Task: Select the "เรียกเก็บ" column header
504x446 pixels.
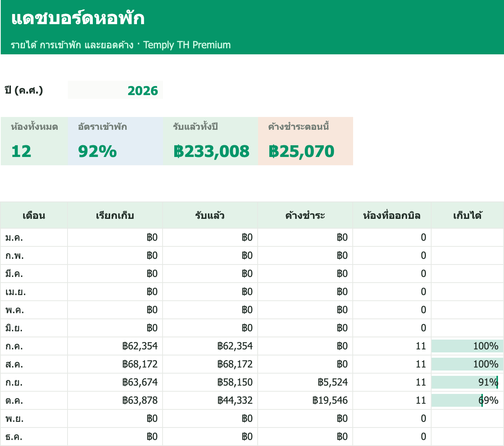Action: (x=115, y=215)
